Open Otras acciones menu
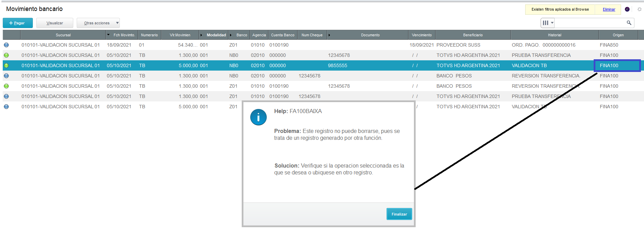Image resolution: width=644 pixels, height=233 pixels. coord(98,23)
